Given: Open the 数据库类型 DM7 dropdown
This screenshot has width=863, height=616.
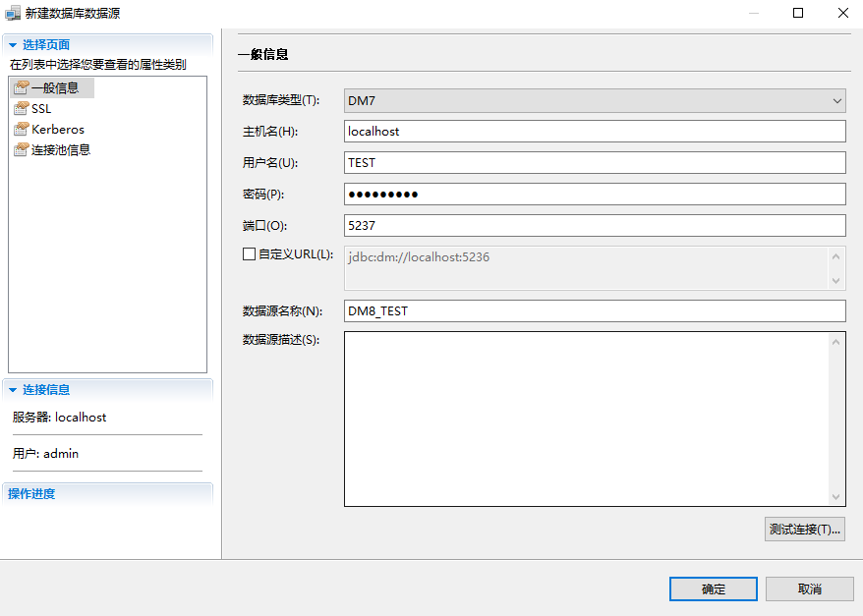Looking at the screenshot, I should pos(595,100).
